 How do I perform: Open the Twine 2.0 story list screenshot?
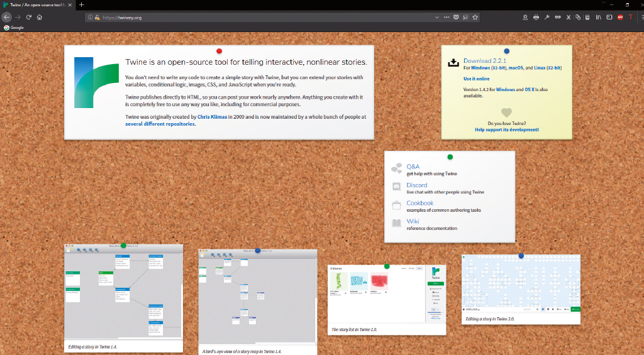[386, 294]
